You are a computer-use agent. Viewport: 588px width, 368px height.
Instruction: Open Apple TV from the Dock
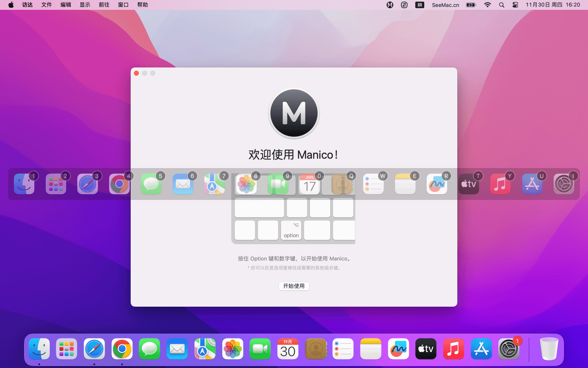coord(426,349)
